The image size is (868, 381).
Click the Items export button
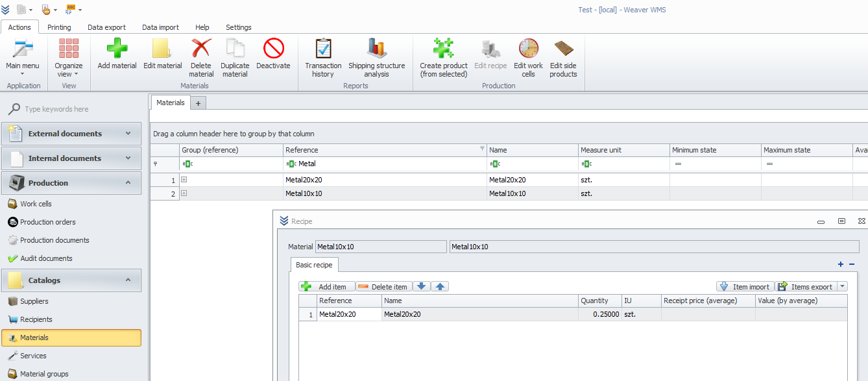point(806,286)
